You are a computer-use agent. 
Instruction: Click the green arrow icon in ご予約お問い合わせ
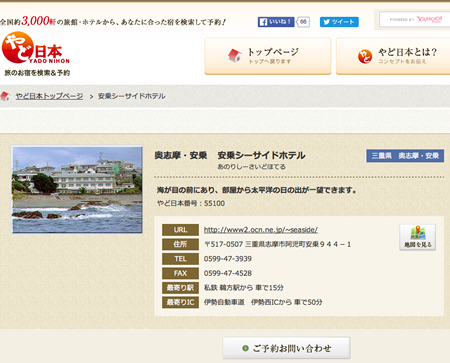(245, 348)
